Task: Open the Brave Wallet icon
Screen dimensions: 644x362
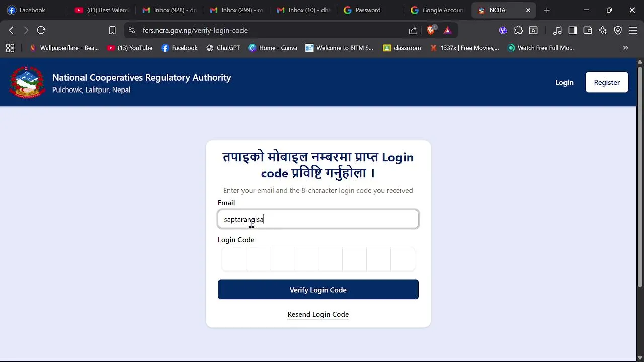Action: tap(588, 30)
